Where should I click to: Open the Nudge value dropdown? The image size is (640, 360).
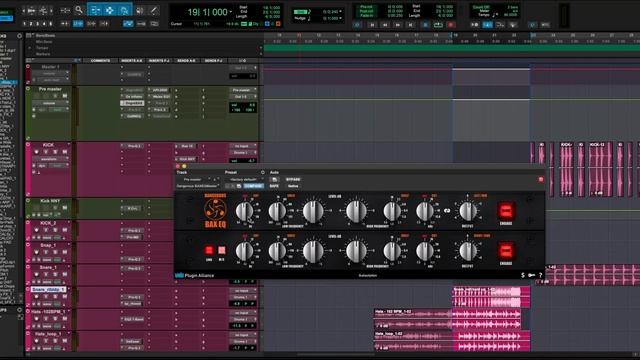(340, 18)
